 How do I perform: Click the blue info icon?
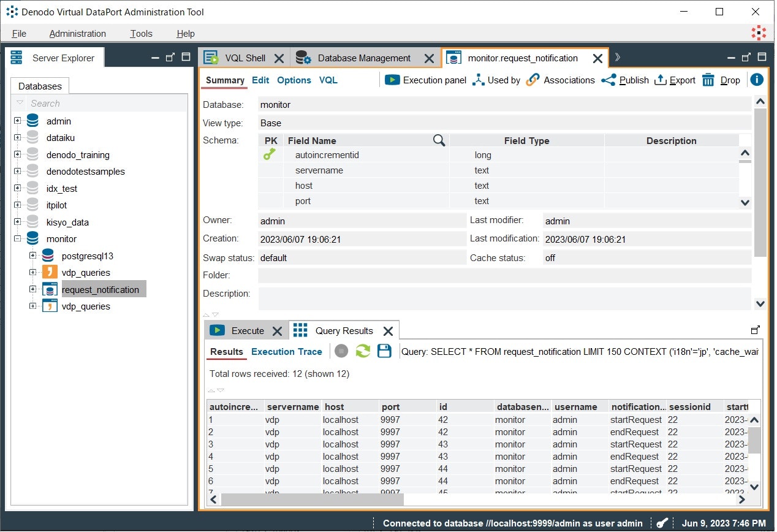757,80
